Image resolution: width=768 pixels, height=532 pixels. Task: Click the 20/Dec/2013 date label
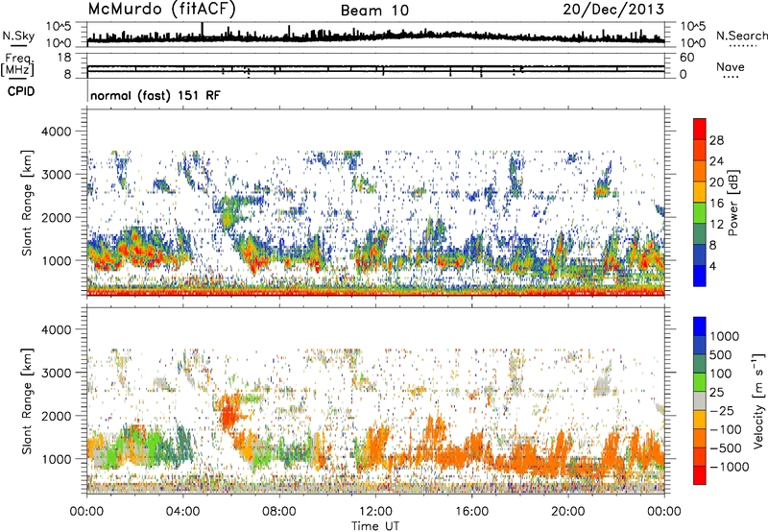point(613,9)
